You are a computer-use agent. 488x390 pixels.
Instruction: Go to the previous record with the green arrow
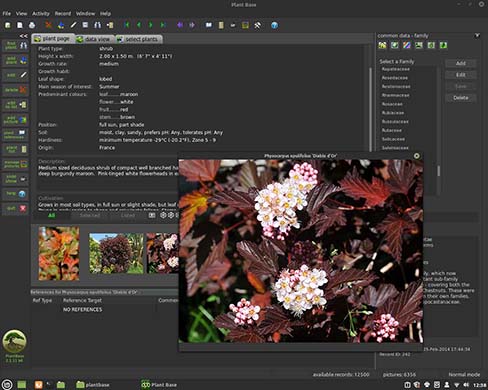click(139, 25)
